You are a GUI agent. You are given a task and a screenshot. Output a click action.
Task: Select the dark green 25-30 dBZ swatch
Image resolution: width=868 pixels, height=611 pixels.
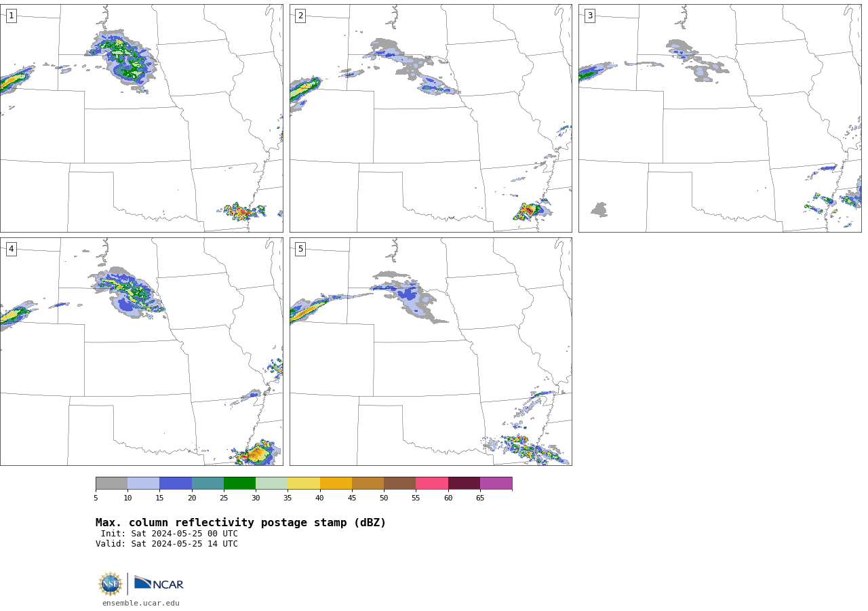239,483
